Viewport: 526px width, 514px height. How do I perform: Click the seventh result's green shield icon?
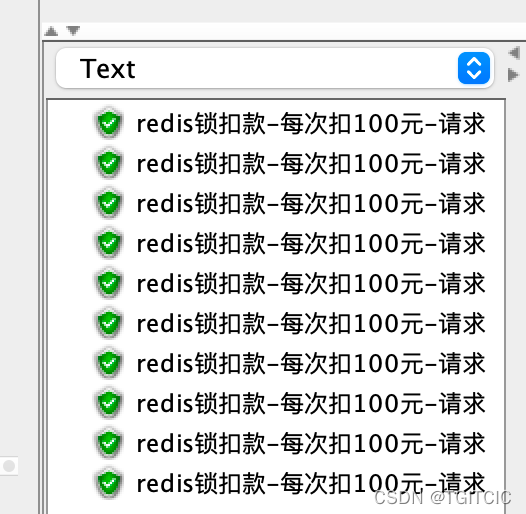click(109, 363)
